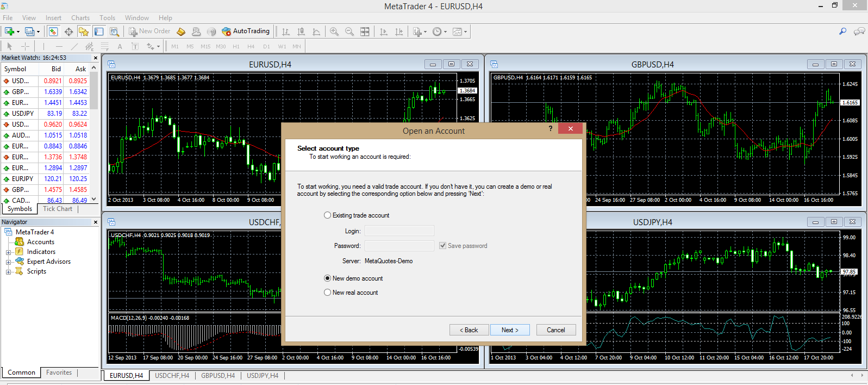Enable chart auto scroll icon
The height and width of the screenshot is (385, 868).
pos(384,32)
